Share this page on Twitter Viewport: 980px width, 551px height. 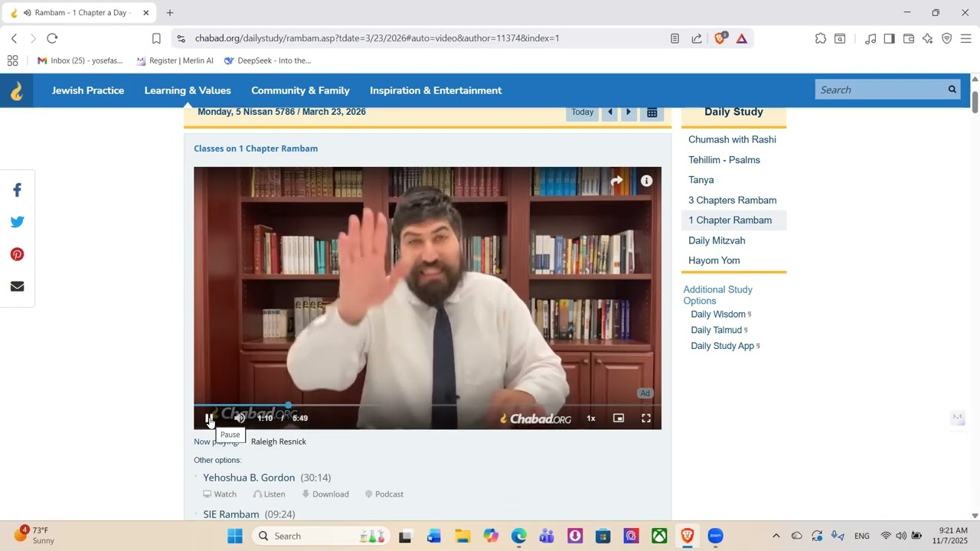pyautogui.click(x=17, y=223)
